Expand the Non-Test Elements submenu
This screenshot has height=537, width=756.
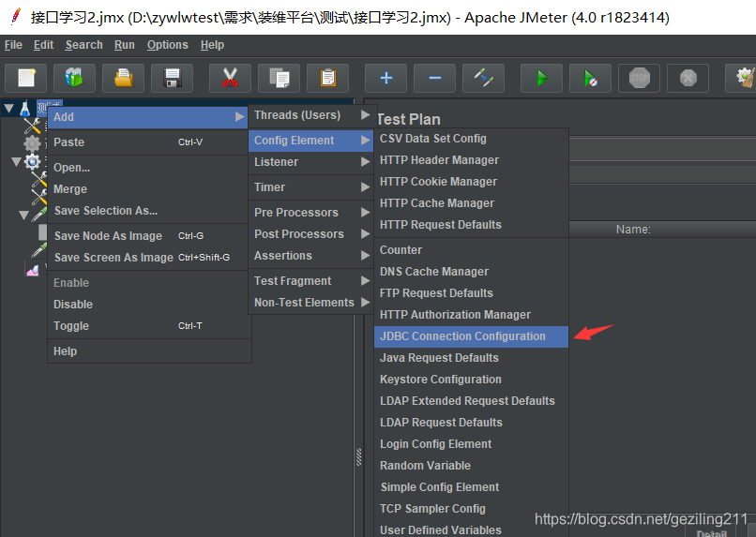click(x=311, y=303)
